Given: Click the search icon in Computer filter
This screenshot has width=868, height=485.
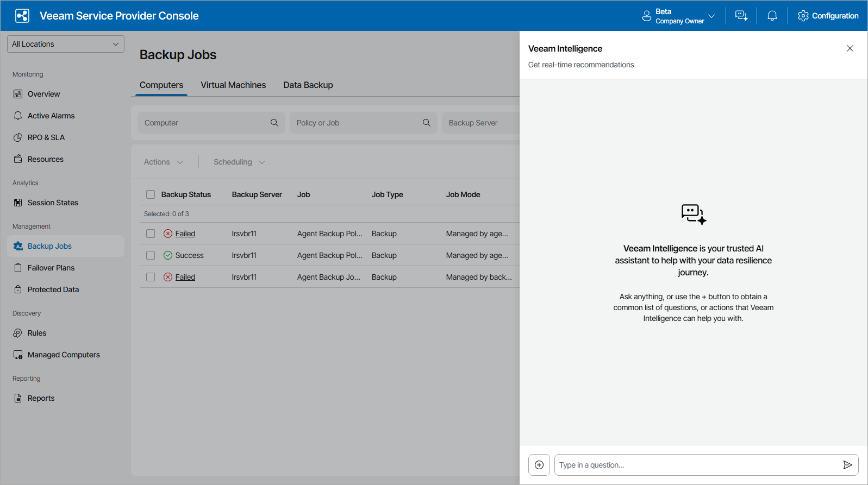Looking at the screenshot, I should pos(274,123).
